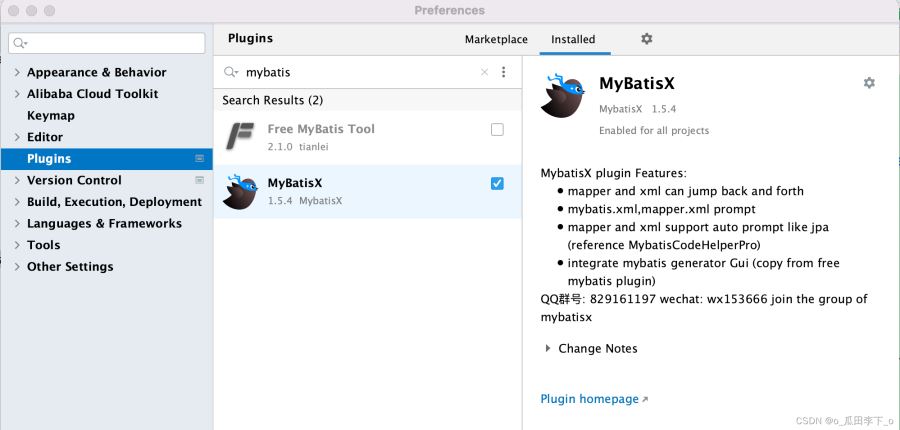Click the project-level icon beside Version Control
The image size is (900, 430).
click(199, 180)
